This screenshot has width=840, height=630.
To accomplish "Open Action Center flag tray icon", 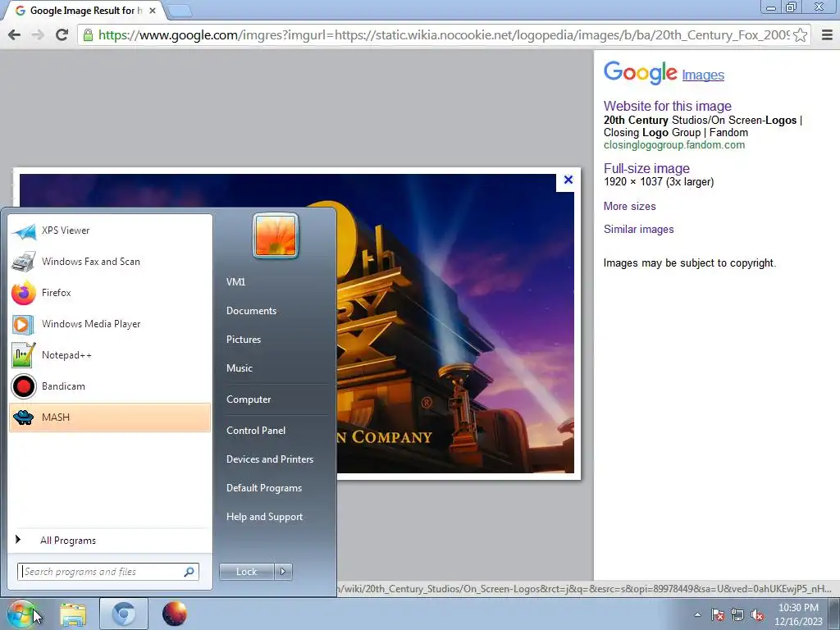I will coord(718,614).
